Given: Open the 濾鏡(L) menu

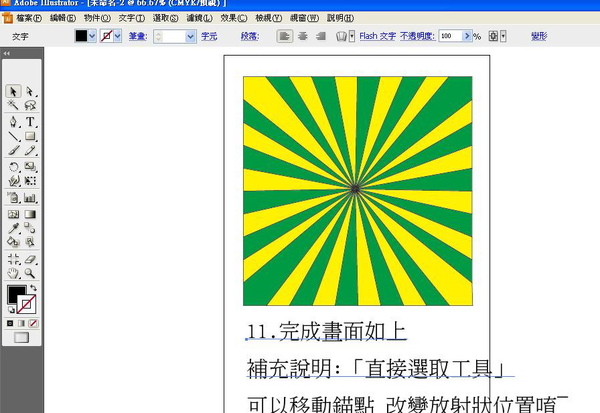Looking at the screenshot, I should (199, 18).
